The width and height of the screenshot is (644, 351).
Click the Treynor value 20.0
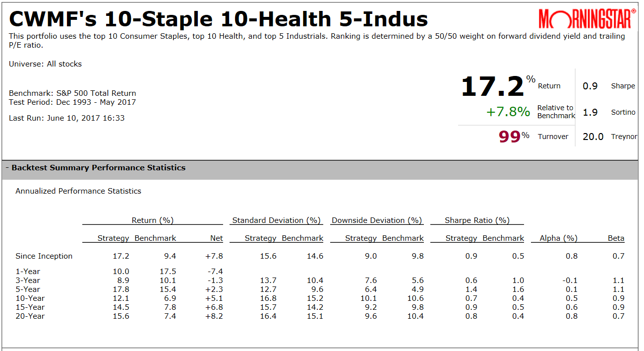coord(593,137)
